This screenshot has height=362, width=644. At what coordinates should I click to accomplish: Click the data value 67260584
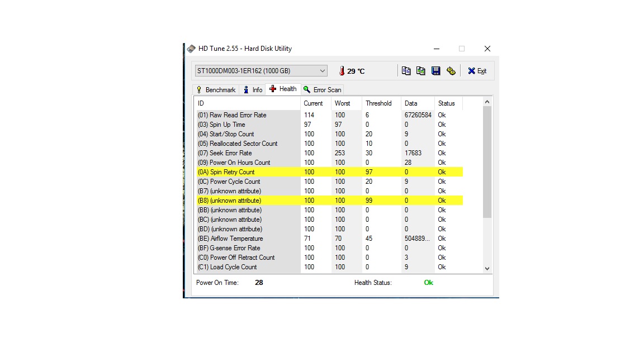click(x=418, y=115)
